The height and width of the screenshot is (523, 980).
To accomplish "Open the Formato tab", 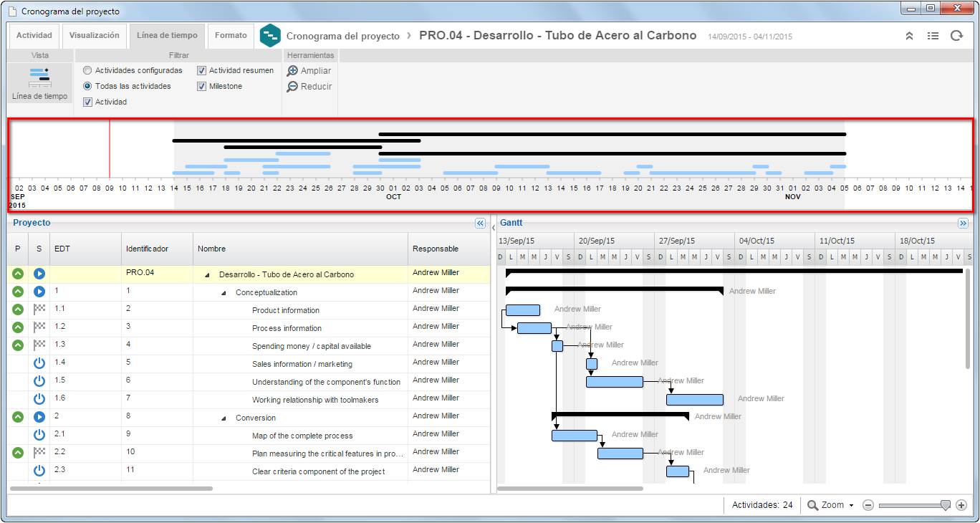I will 231,35.
